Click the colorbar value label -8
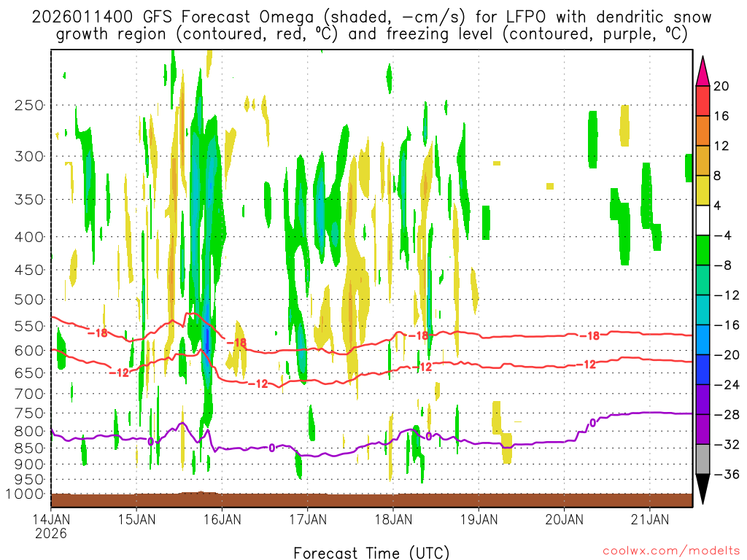This screenshot has height=560, width=747. click(x=722, y=265)
